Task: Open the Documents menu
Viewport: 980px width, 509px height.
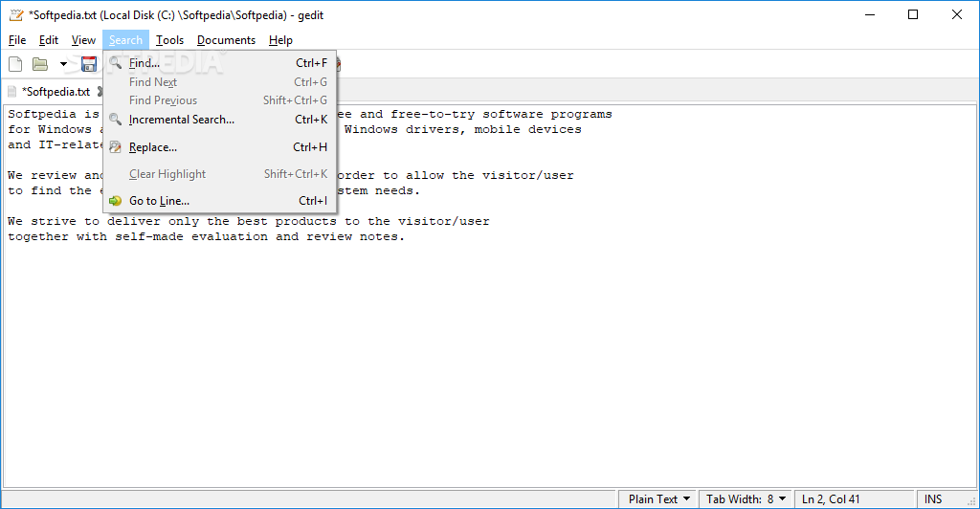Action: tap(226, 40)
